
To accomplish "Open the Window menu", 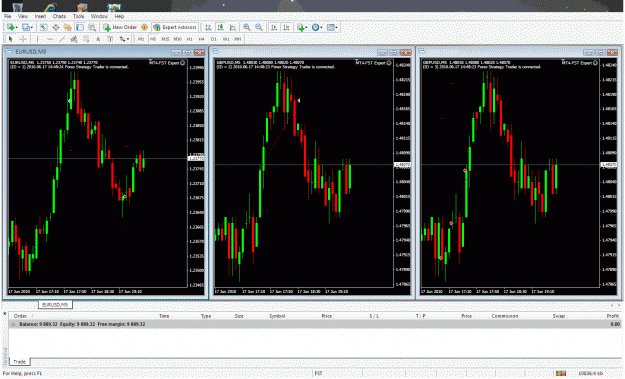I will (99, 16).
